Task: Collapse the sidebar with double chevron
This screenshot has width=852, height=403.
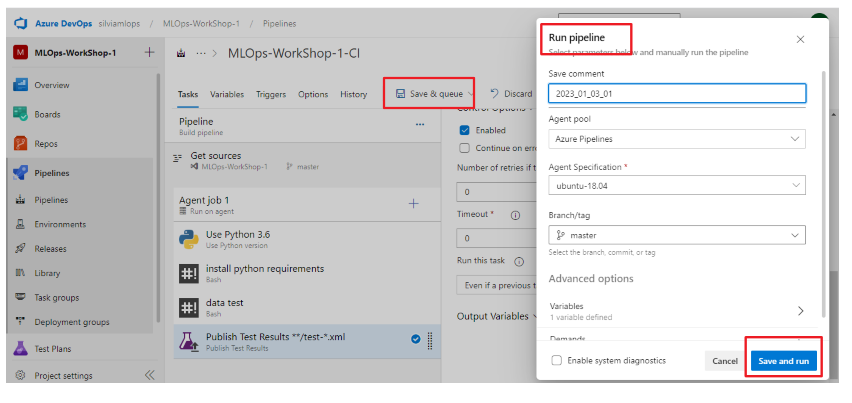Action: click(149, 375)
